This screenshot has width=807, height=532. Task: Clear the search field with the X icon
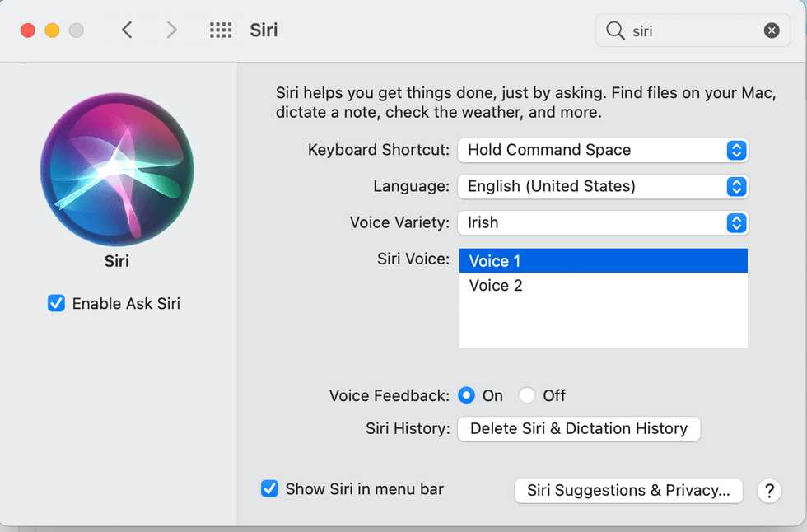coord(772,30)
